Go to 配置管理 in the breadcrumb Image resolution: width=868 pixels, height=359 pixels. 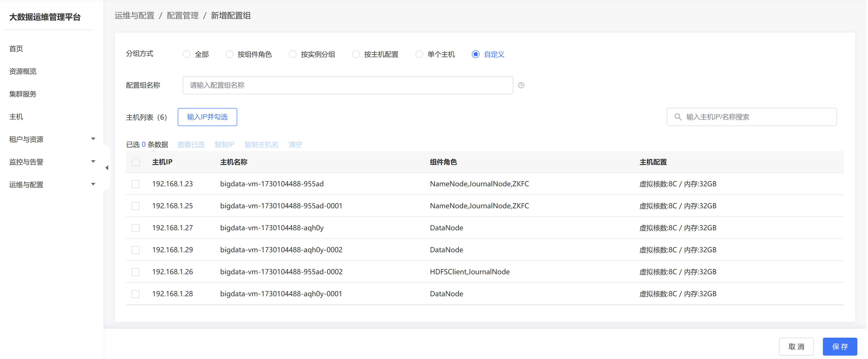point(183,15)
